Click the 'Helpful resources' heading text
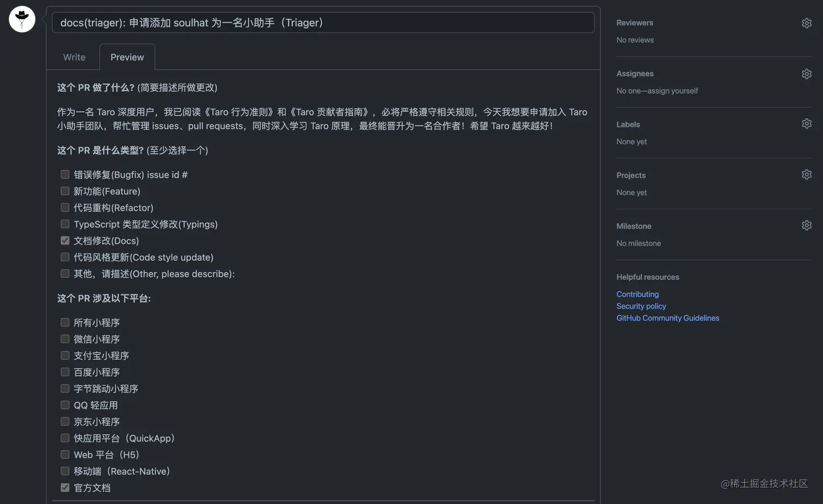823x504 pixels. click(x=648, y=277)
